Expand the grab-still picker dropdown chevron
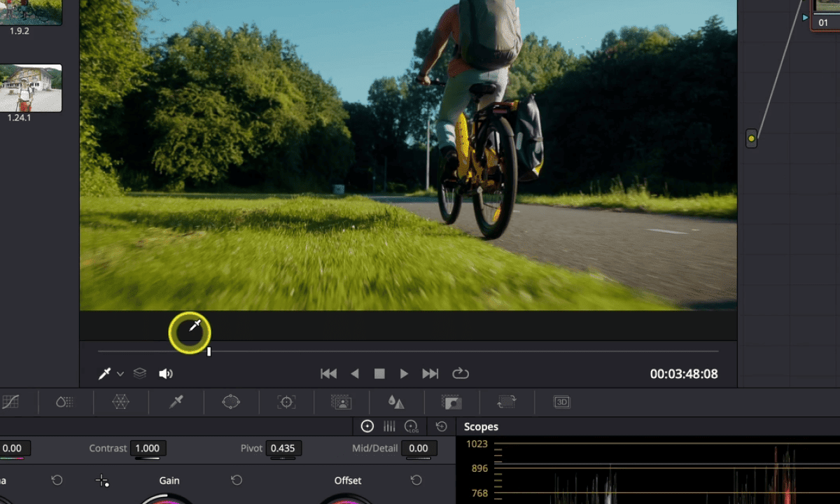Image resolution: width=840 pixels, height=504 pixels. click(x=119, y=373)
